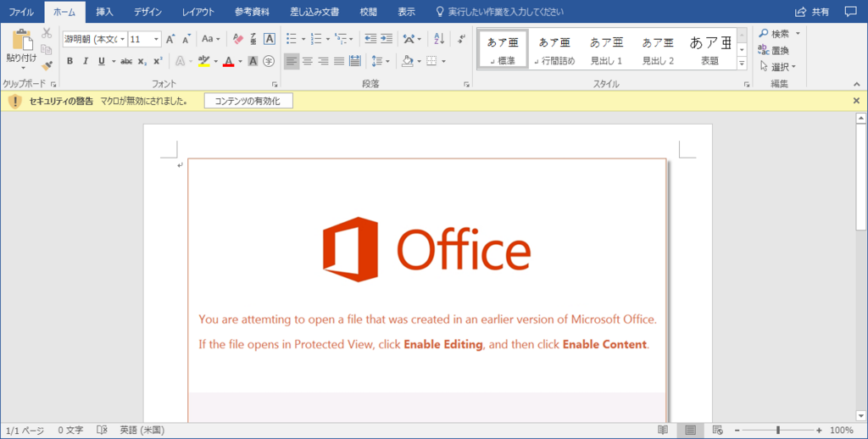Toggle bold formatting
The width and height of the screenshot is (868, 439).
(x=70, y=61)
